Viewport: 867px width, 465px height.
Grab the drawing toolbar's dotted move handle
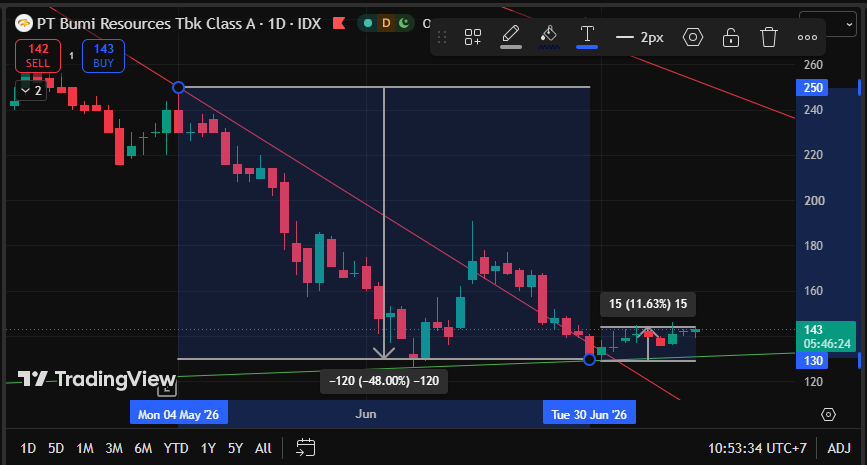coord(442,37)
